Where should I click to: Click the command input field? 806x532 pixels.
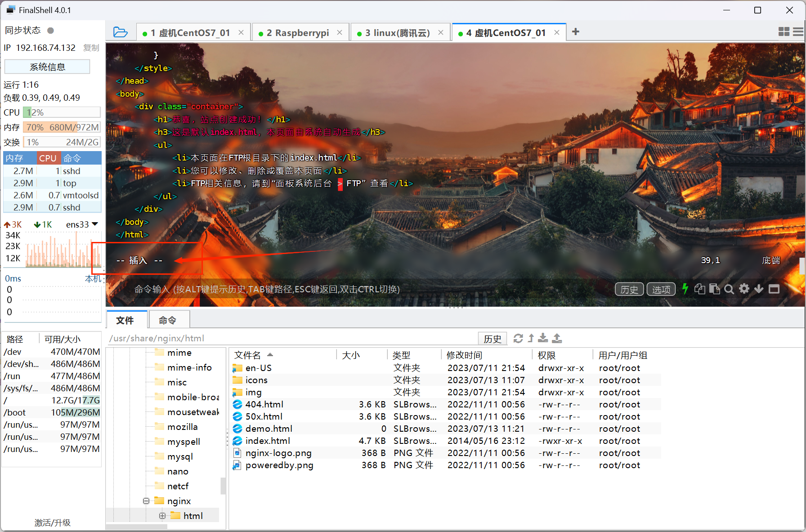point(360,289)
